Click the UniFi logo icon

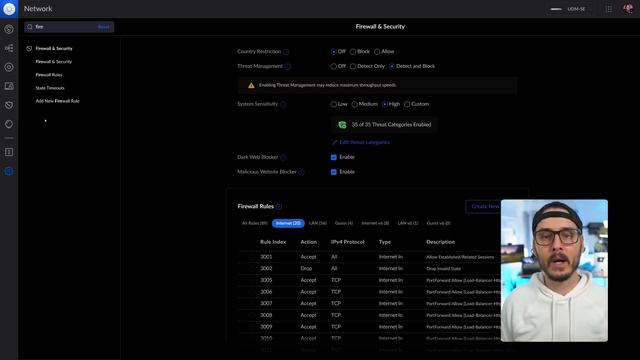click(9, 9)
